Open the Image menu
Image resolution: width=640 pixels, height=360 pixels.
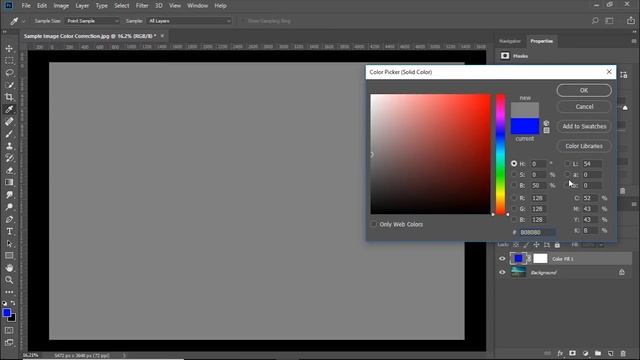tap(61, 6)
